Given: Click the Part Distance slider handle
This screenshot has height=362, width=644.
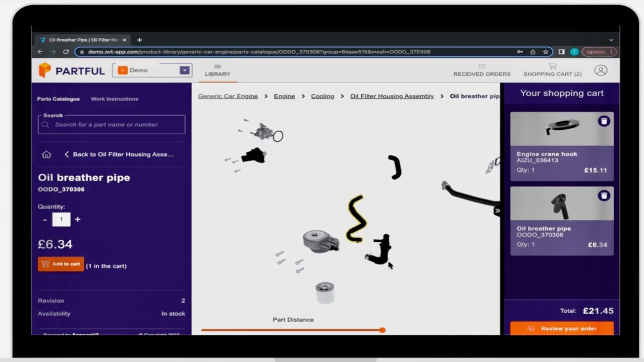Looking at the screenshot, I should coord(382,330).
